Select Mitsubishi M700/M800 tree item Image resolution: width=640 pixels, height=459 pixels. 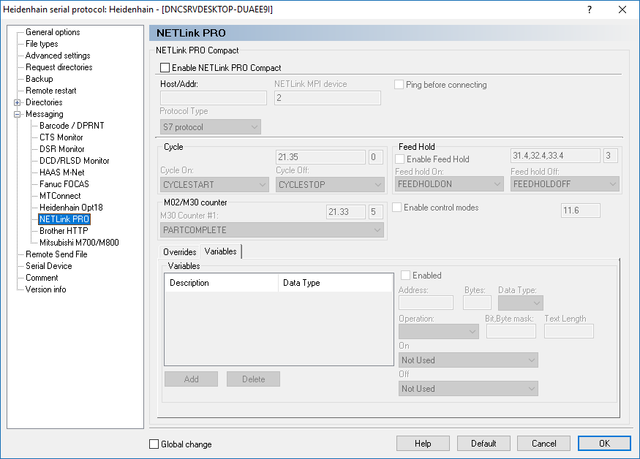(x=79, y=243)
